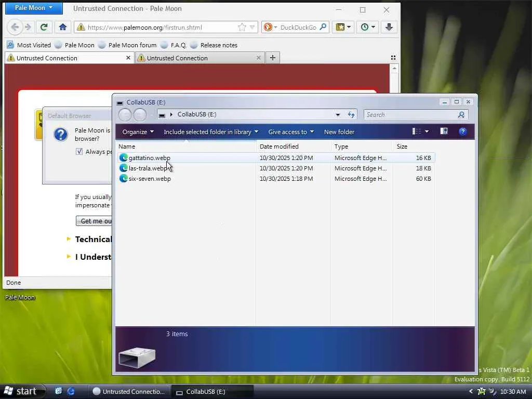Viewport: 532px width, 399px height.
Task: Expand the Explorer address bar dropdown
Action: [338, 115]
